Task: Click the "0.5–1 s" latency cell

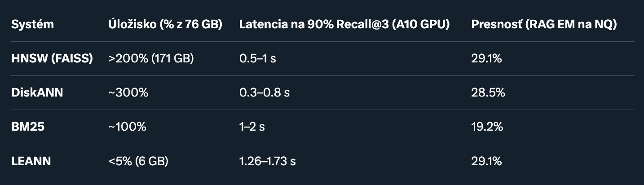Action: tap(257, 58)
